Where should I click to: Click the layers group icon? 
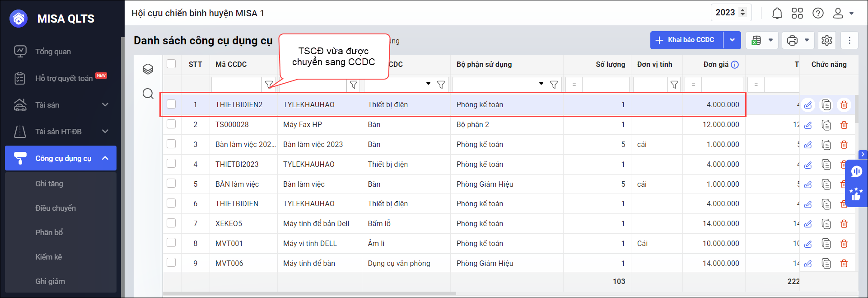(x=148, y=69)
